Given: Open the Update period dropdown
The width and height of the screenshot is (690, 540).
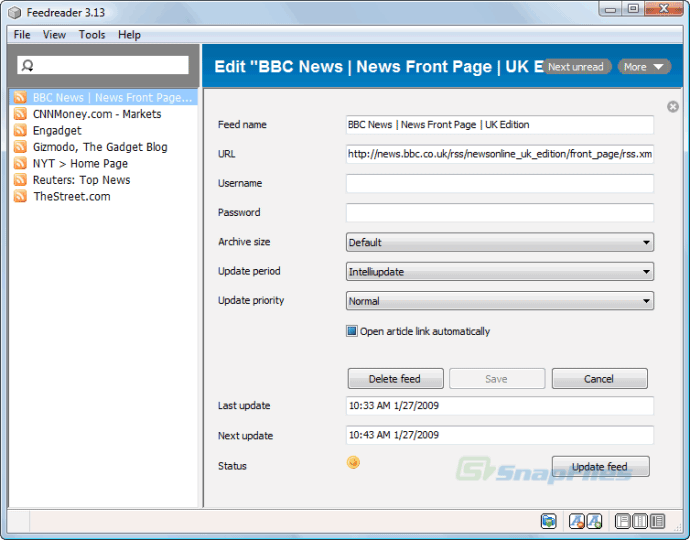Looking at the screenshot, I should click(500, 272).
